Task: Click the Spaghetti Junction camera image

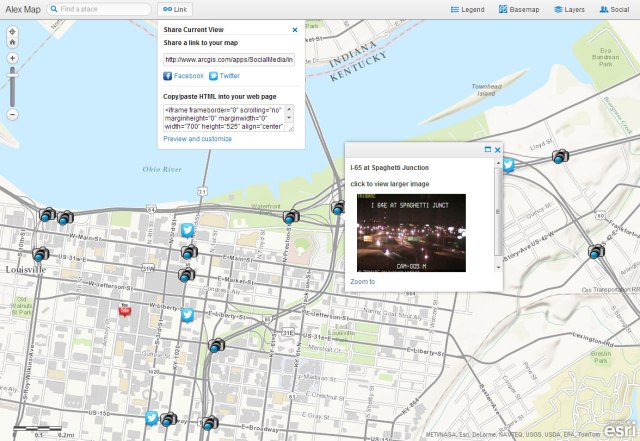Action: 411,231
